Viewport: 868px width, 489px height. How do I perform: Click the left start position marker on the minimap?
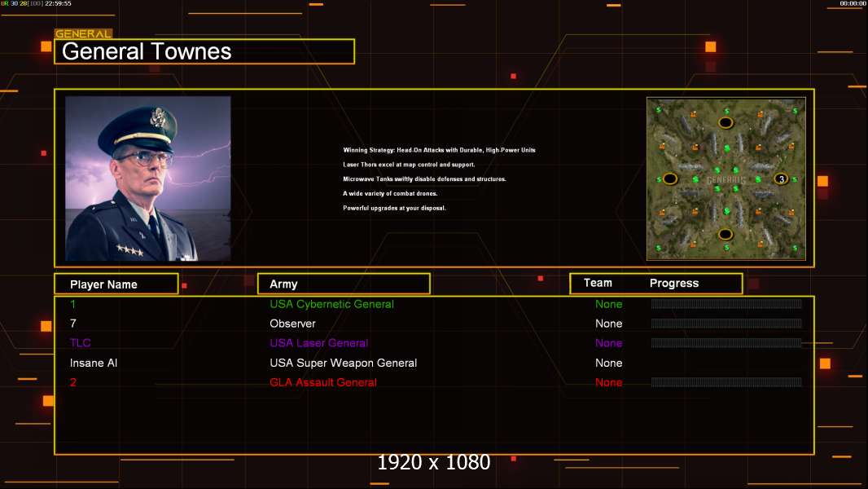pos(670,178)
